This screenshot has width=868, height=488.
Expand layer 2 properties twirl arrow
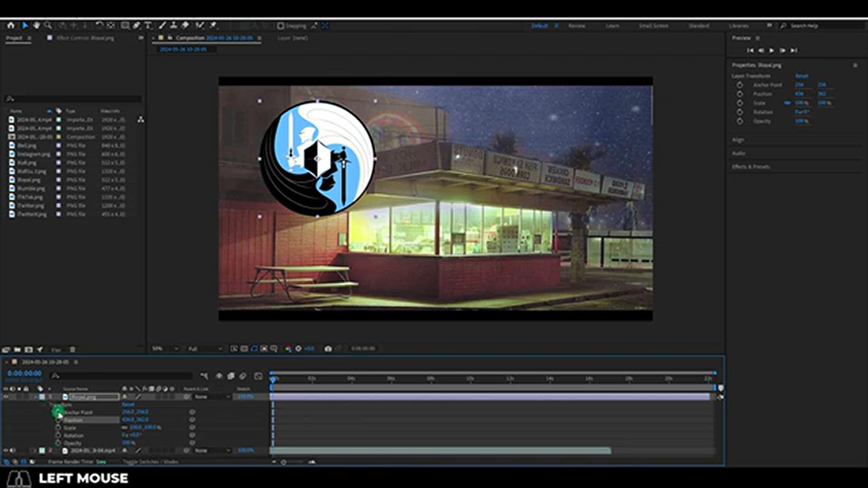click(34, 450)
